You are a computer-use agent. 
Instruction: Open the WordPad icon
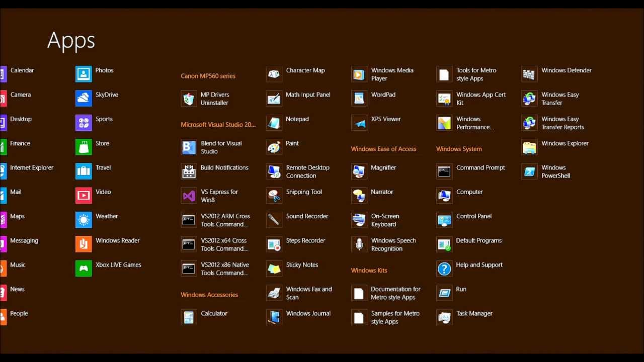click(x=359, y=99)
